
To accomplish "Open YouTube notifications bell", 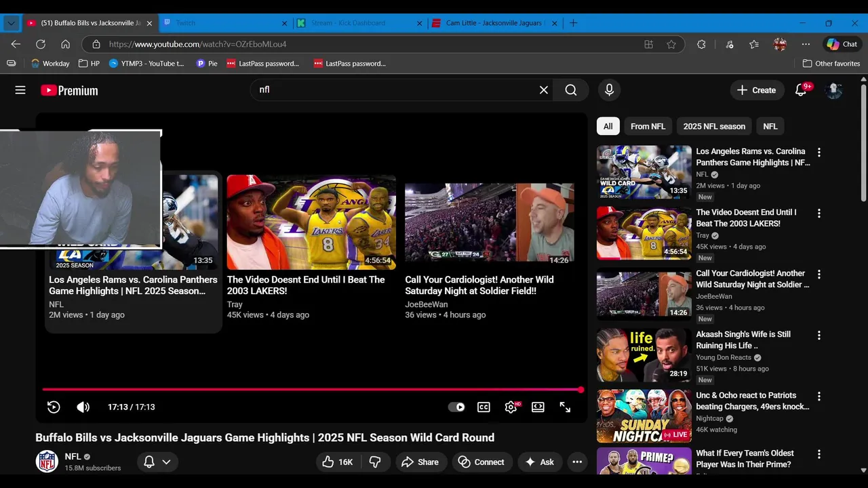I will click(802, 89).
